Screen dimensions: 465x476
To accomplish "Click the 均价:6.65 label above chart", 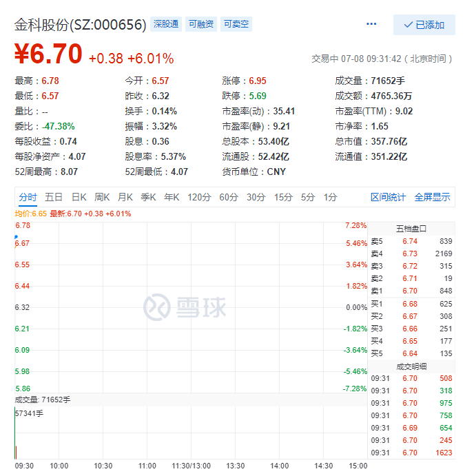I will tap(31, 214).
